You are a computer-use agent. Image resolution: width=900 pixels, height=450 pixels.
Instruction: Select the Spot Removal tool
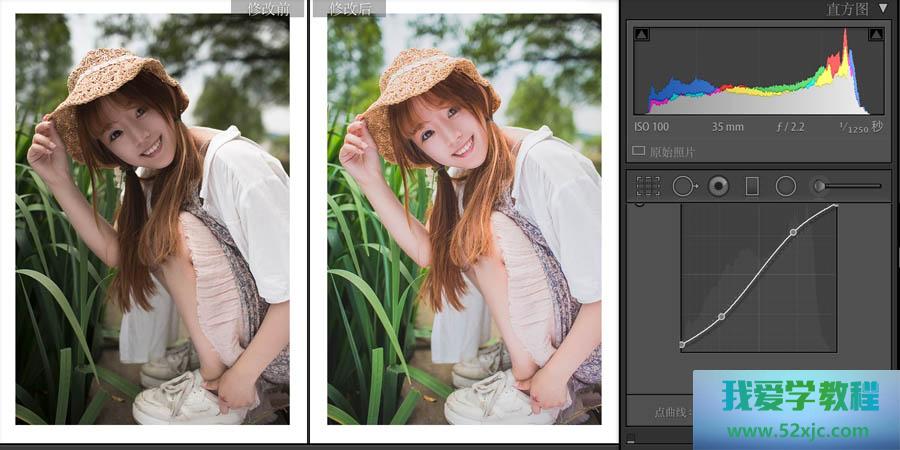(684, 186)
